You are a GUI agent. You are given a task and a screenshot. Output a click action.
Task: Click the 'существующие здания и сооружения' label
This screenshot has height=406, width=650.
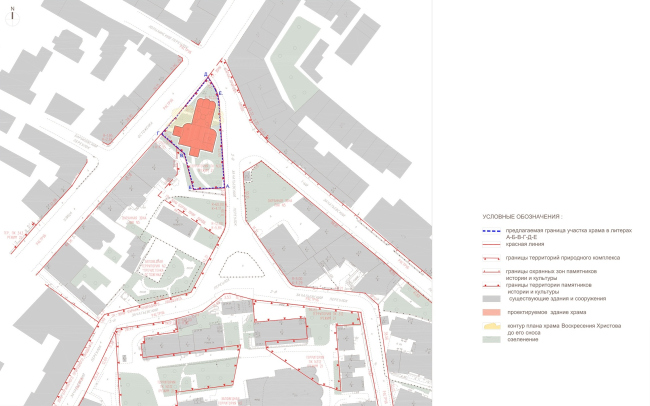(558, 299)
